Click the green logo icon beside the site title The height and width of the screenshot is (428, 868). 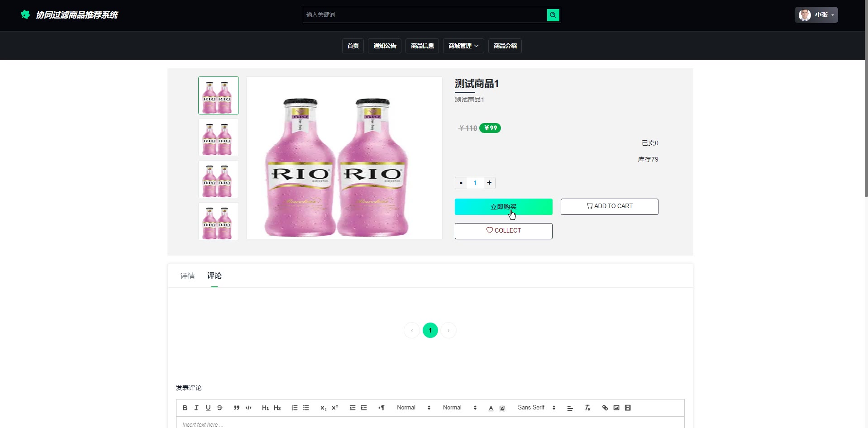[25, 14]
